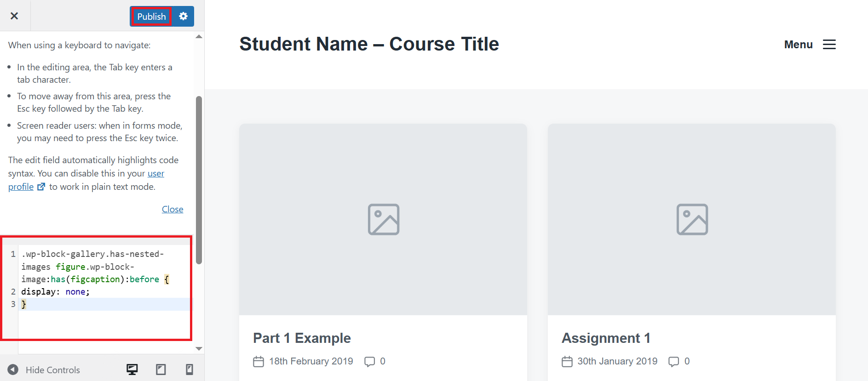
Task: Switch to mobile preview device icon
Action: pos(189,370)
